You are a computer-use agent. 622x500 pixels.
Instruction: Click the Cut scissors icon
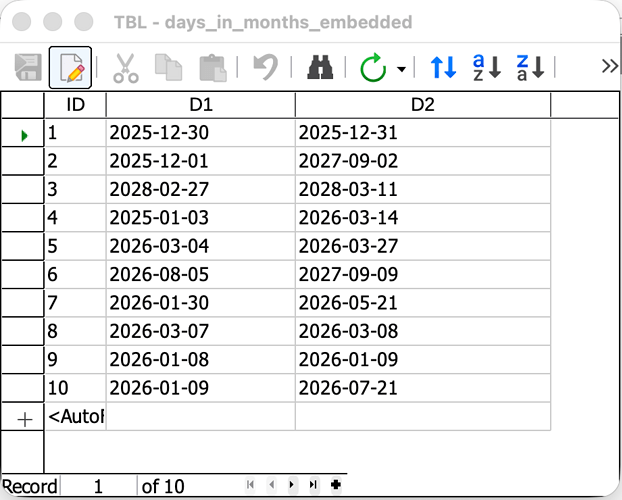(x=125, y=68)
